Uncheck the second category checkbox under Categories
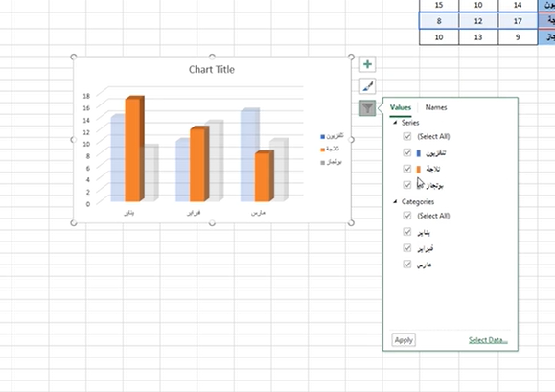Screen dimensions: 555x392 [x=407, y=248]
